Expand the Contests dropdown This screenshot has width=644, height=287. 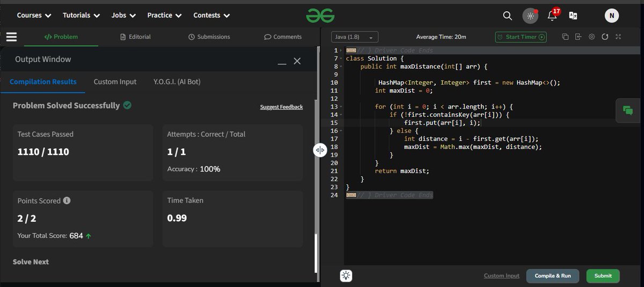point(211,16)
